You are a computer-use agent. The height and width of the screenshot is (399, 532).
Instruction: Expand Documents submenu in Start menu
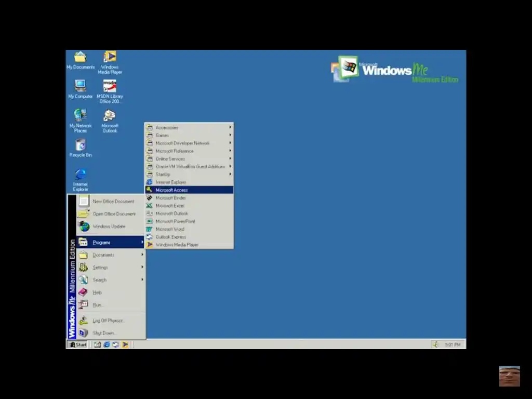point(111,255)
